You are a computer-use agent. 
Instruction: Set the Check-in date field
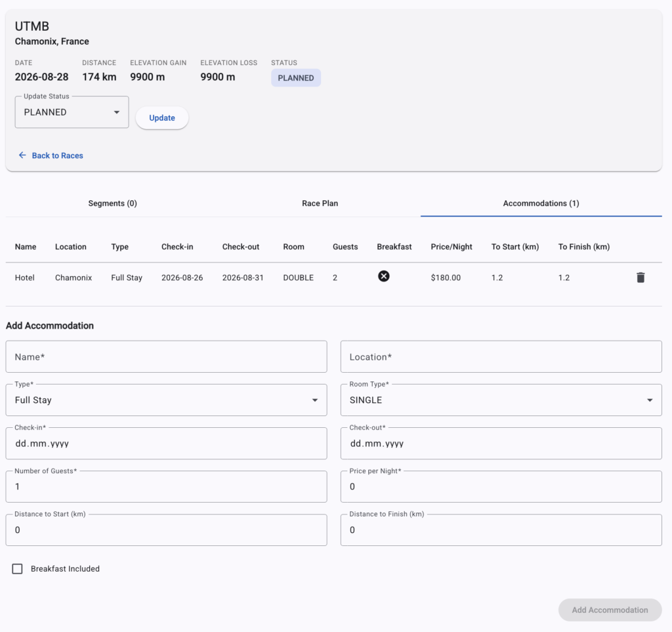click(166, 444)
